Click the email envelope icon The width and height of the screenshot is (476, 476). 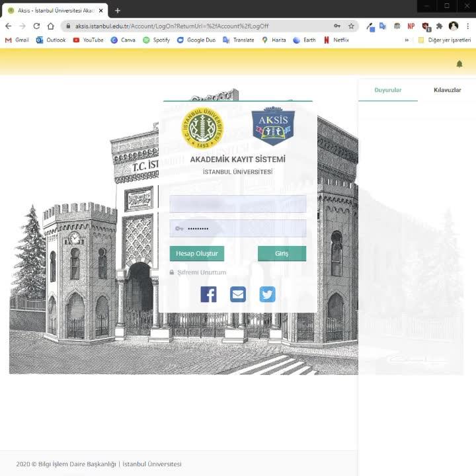[x=238, y=294]
